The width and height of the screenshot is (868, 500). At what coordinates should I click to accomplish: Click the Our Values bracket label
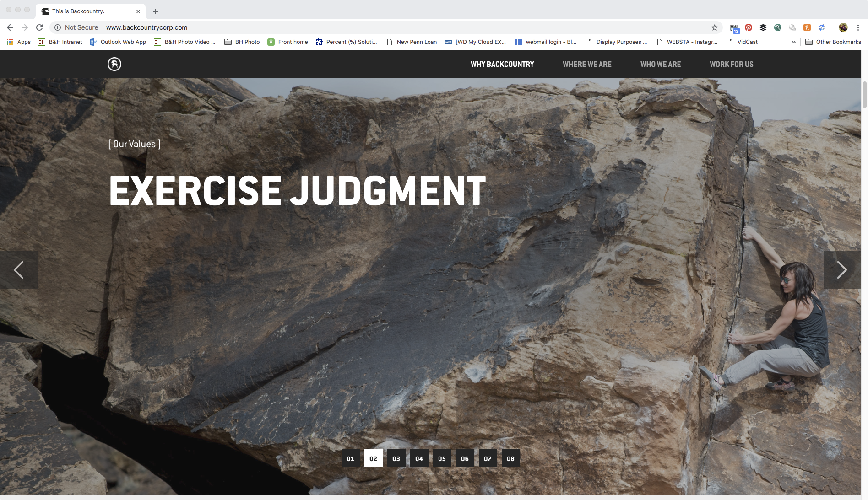click(x=135, y=144)
